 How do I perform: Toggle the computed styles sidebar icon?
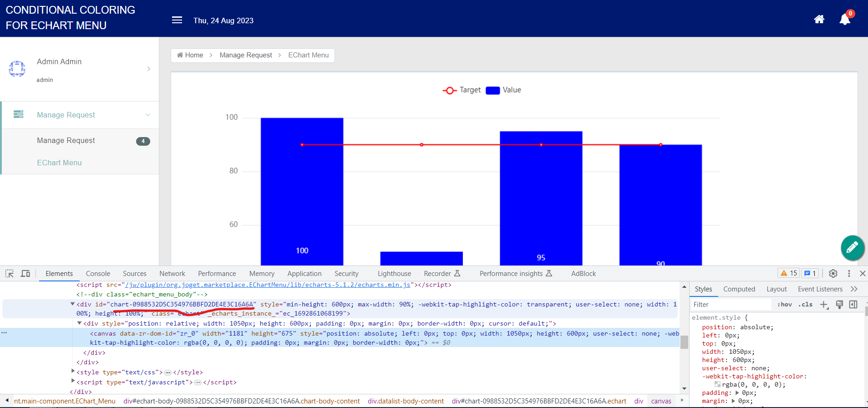853,305
